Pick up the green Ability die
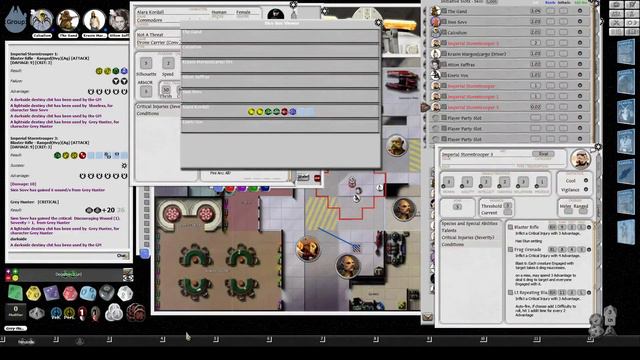This screenshot has height=360, width=640. [x=16, y=293]
